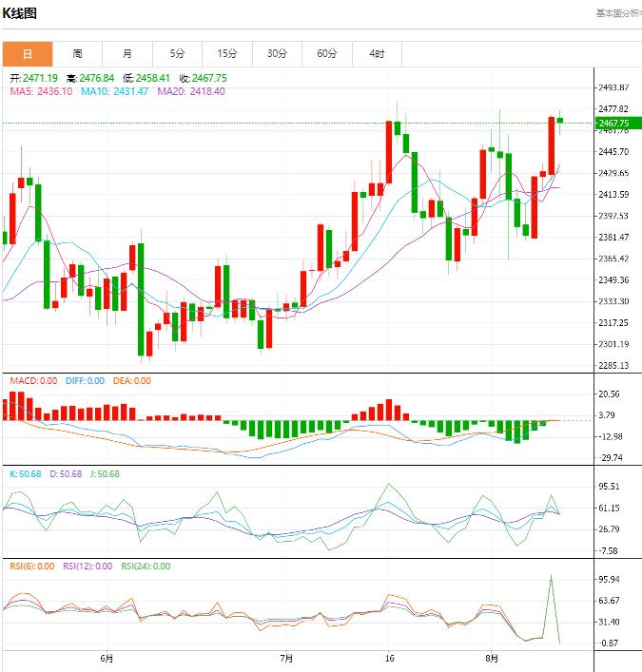Choose the 60分 interval tab

coord(326,54)
